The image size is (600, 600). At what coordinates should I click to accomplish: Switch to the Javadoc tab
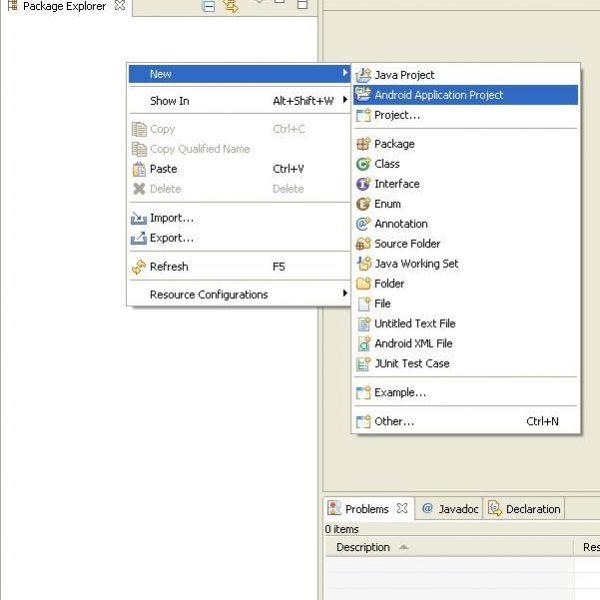[449, 509]
